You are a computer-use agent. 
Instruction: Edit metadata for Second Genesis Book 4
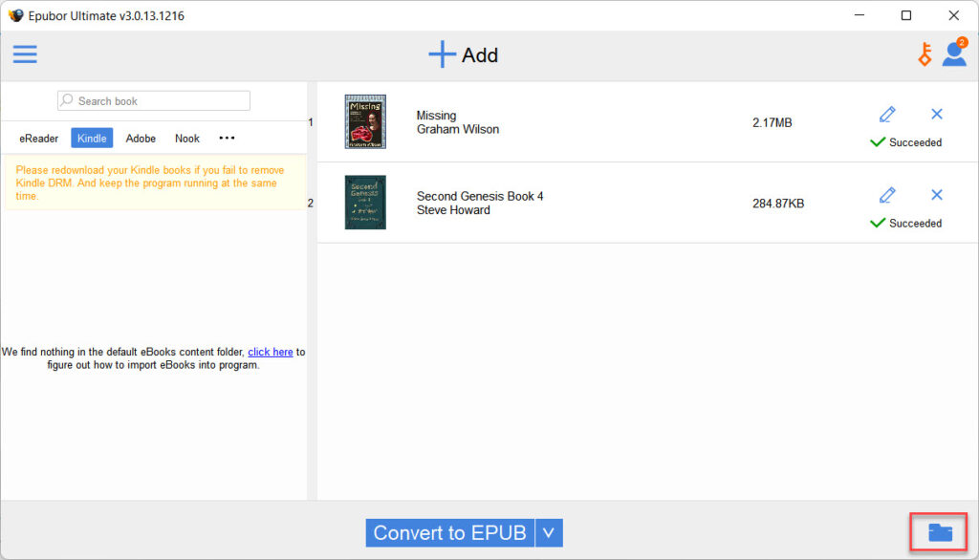[887, 195]
